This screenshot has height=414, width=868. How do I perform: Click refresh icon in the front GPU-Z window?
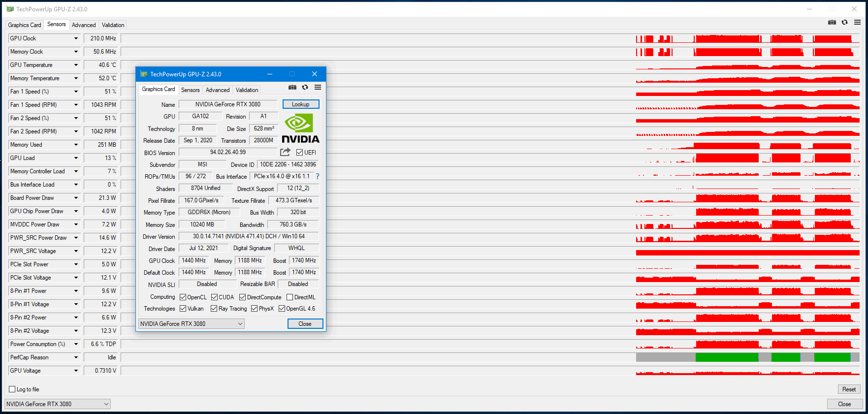[x=305, y=87]
